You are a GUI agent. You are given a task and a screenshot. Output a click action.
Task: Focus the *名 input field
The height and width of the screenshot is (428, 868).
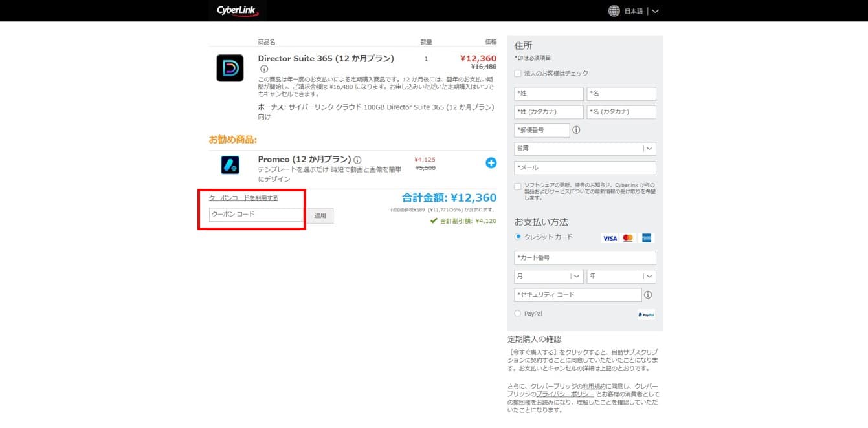point(621,94)
